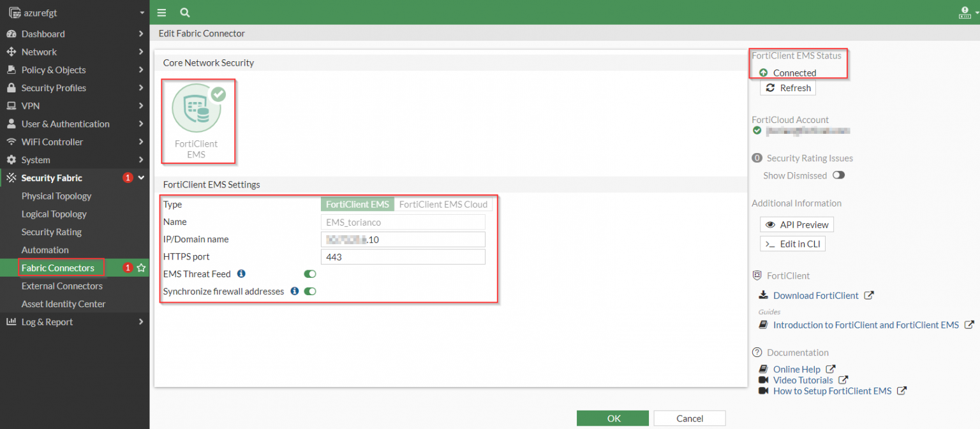Click the EMS Threat Feed info icon
980x429 pixels.
click(241, 274)
